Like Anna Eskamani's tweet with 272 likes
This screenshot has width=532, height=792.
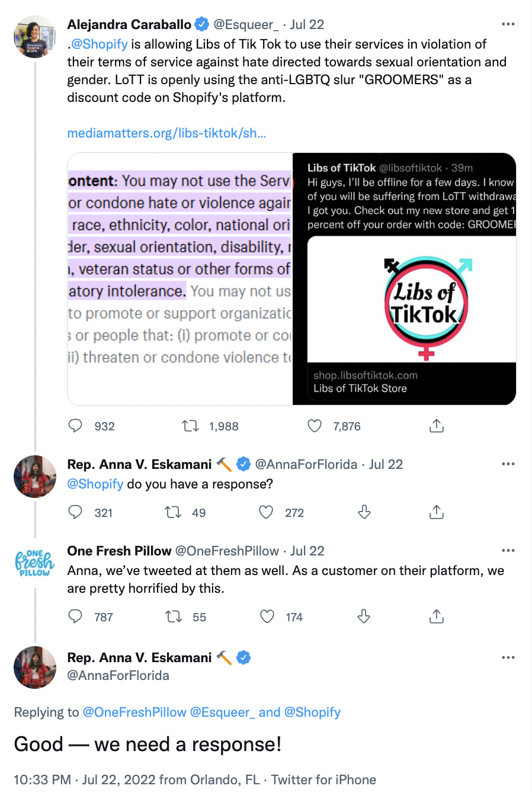(267, 512)
